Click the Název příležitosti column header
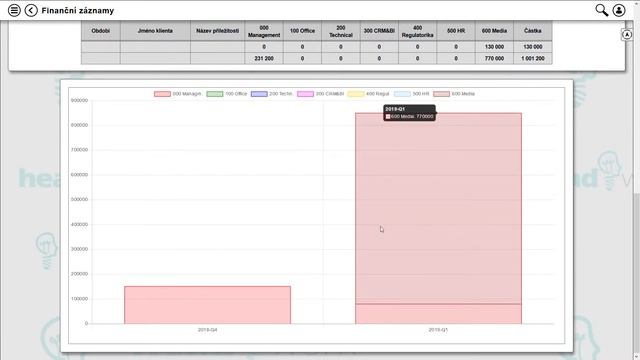Viewport: 640px width, 360px height. coord(218,31)
